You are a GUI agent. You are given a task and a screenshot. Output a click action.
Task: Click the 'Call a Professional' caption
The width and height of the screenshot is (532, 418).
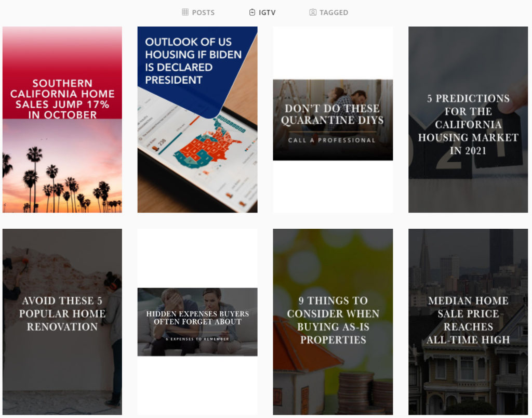[x=332, y=140]
